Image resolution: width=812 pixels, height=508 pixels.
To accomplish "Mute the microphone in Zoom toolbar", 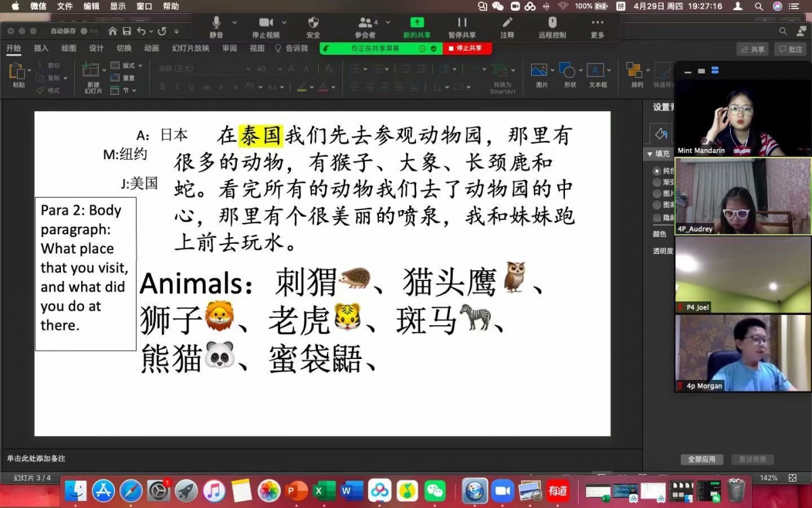I will coord(215,23).
